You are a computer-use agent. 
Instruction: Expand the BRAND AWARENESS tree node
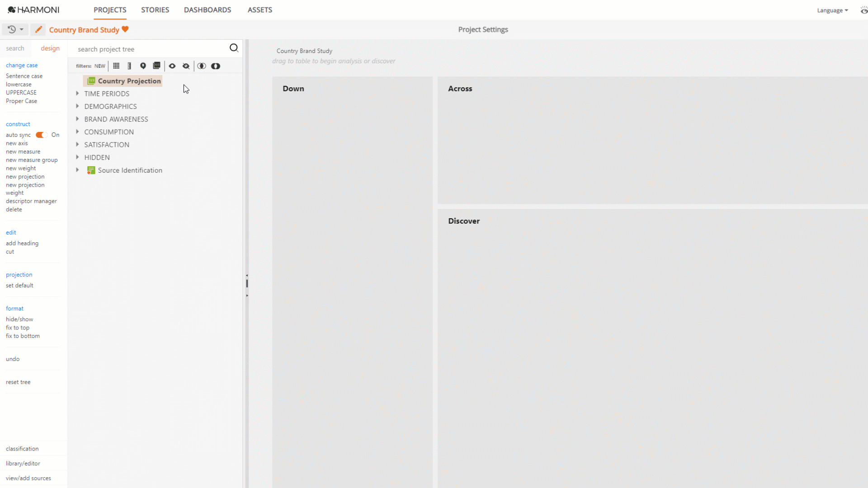[77, 119]
